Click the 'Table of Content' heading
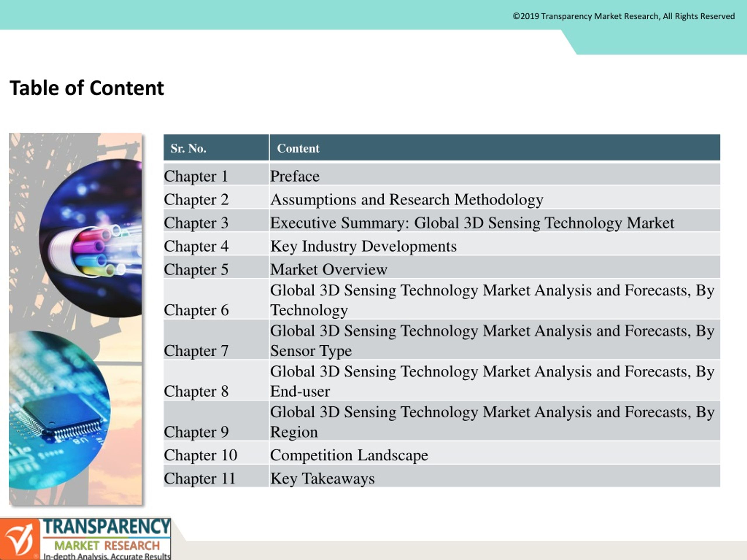This screenshot has width=747, height=560. [87, 88]
